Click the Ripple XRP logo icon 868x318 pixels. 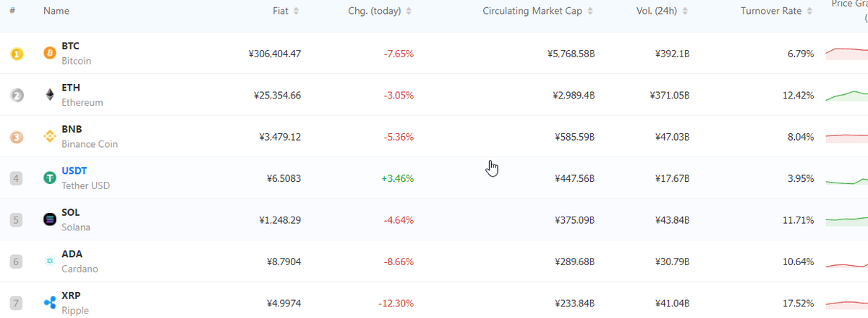point(50,303)
